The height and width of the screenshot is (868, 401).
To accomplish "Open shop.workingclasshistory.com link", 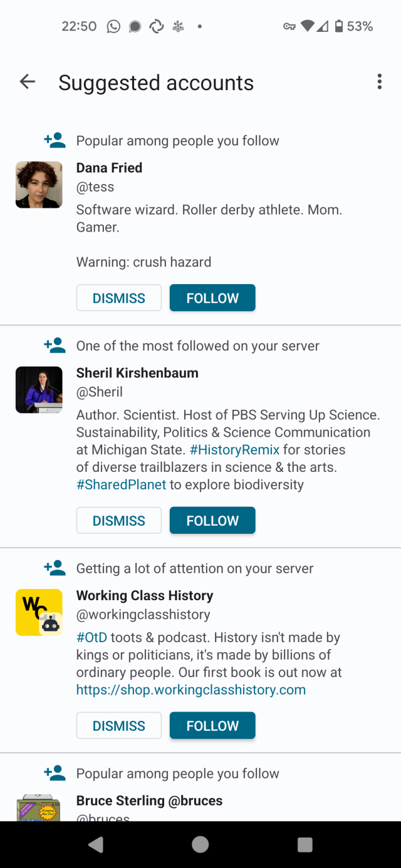I will [x=191, y=690].
